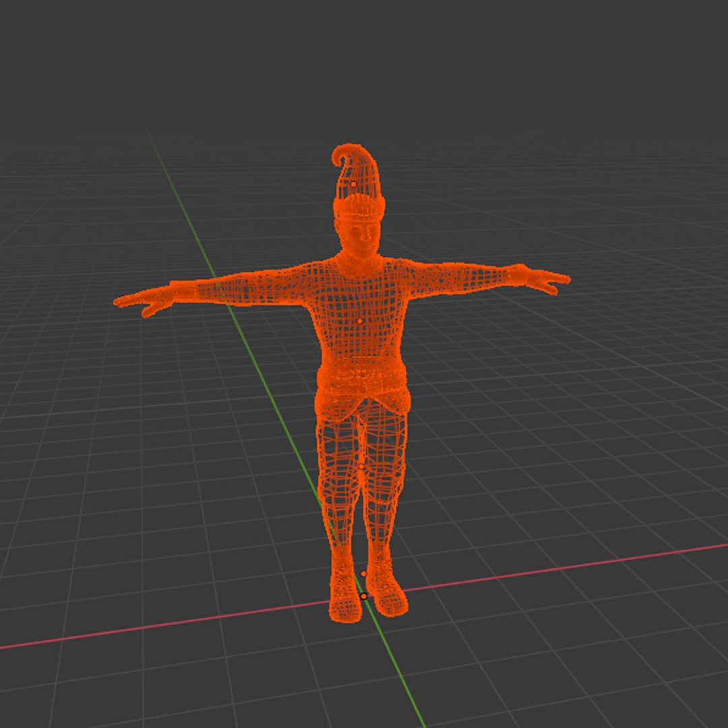Click the dark-outlined origin dot between the feet

363,596
